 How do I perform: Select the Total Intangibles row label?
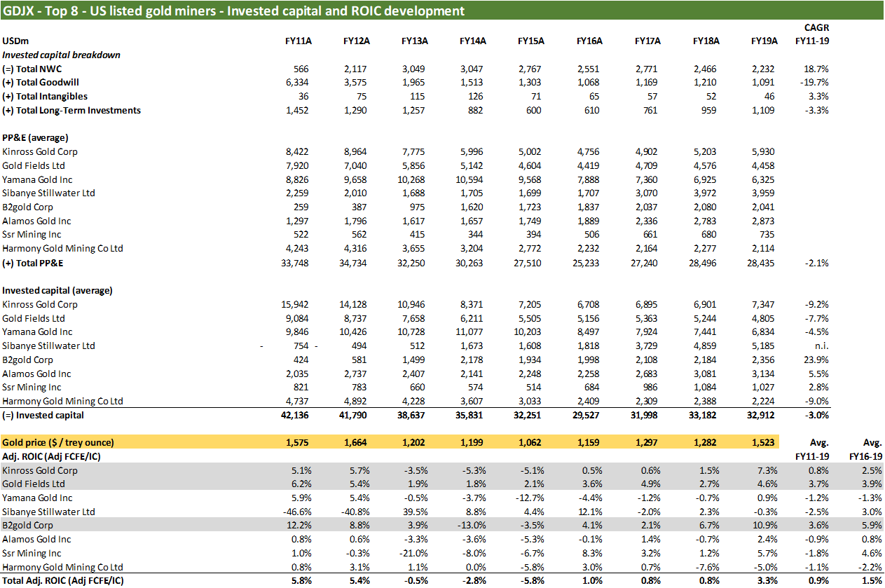pyautogui.click(x=45, y=97)
